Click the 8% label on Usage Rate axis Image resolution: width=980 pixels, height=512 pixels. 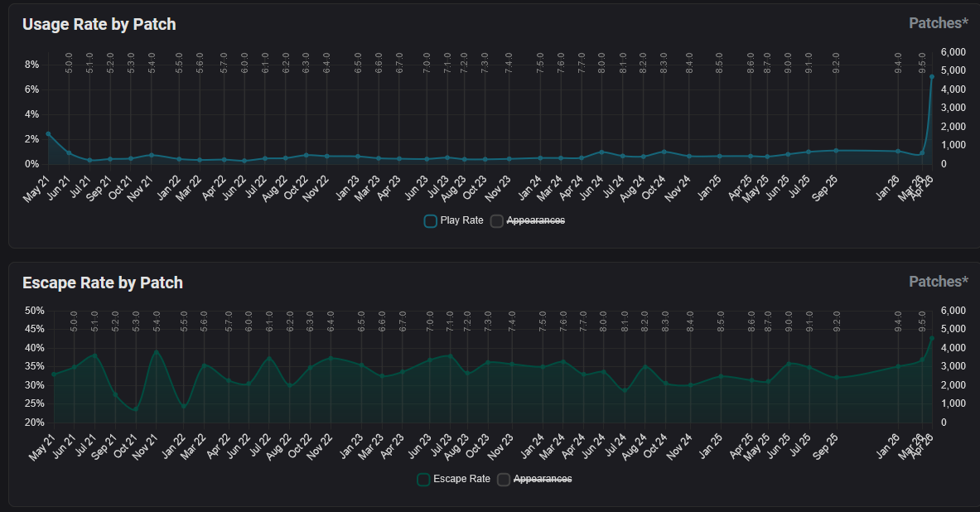(31, 65)
